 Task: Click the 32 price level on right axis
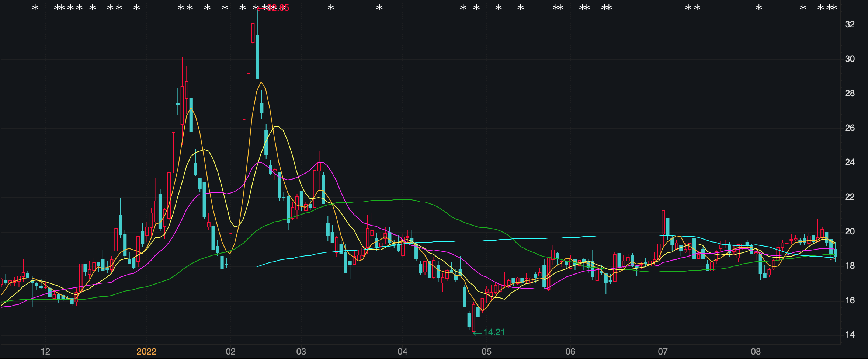[x=850, y=24]
